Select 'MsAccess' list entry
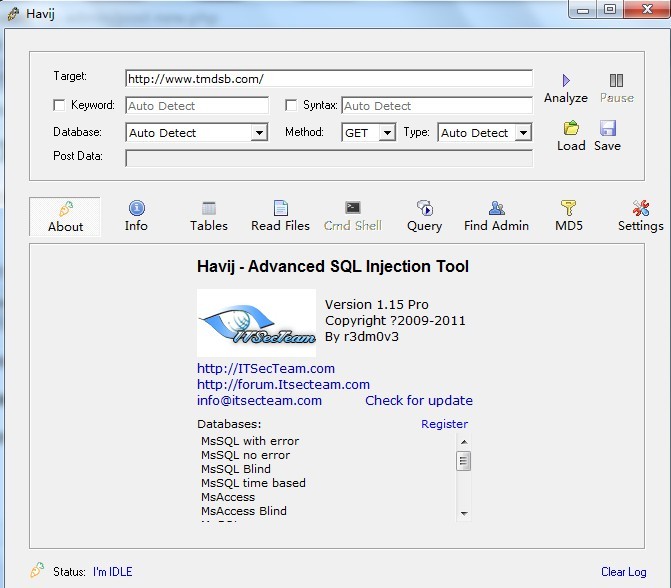This screenshot has width=671, height=588. (x=228, y=497)
